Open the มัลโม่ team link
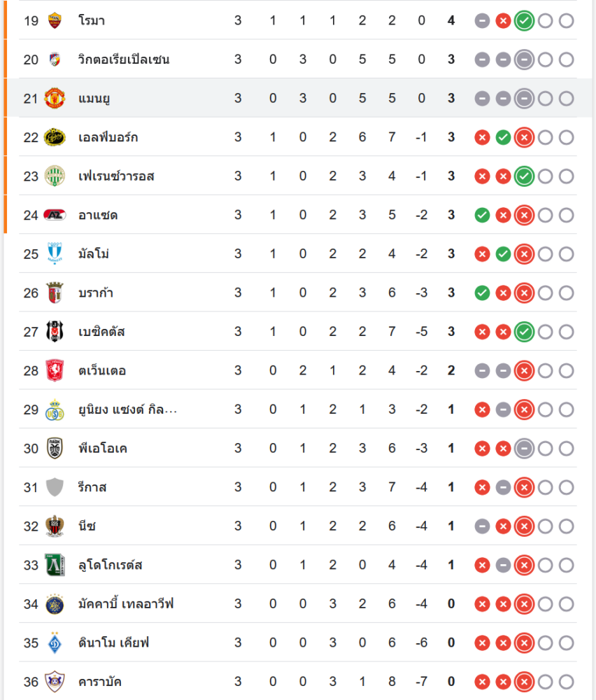 coord(94,254)
